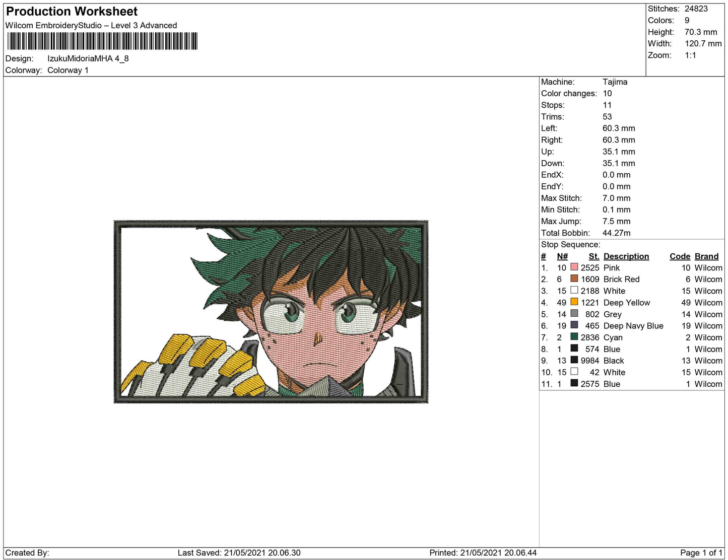
Task: Click the Min Stitch value 0.1 mm
Action: [x=617, y=209]
